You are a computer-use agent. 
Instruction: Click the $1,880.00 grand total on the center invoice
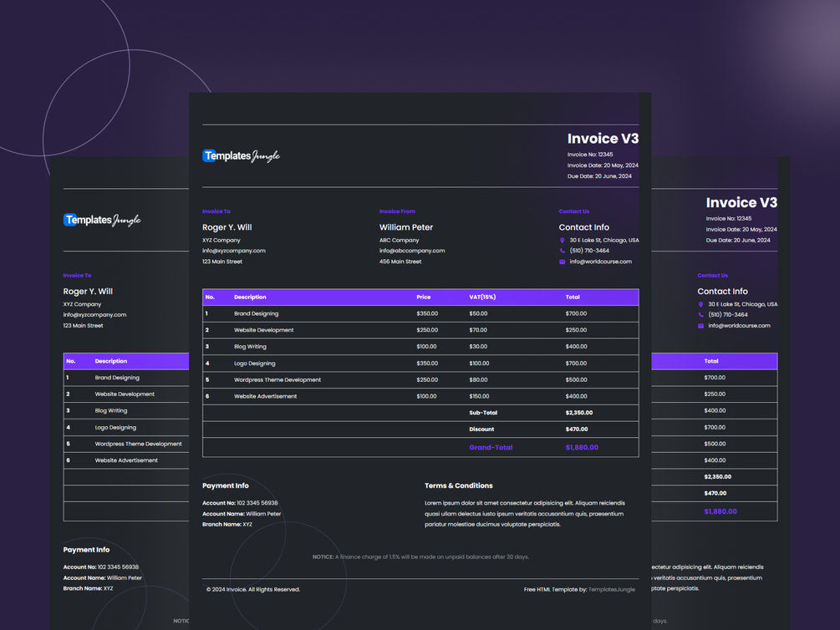pos(582,448)
